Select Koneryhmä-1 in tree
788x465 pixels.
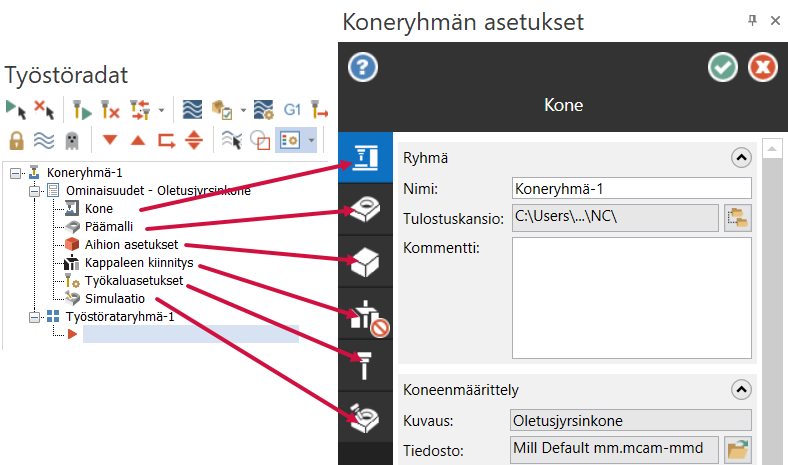click(84, 172)
